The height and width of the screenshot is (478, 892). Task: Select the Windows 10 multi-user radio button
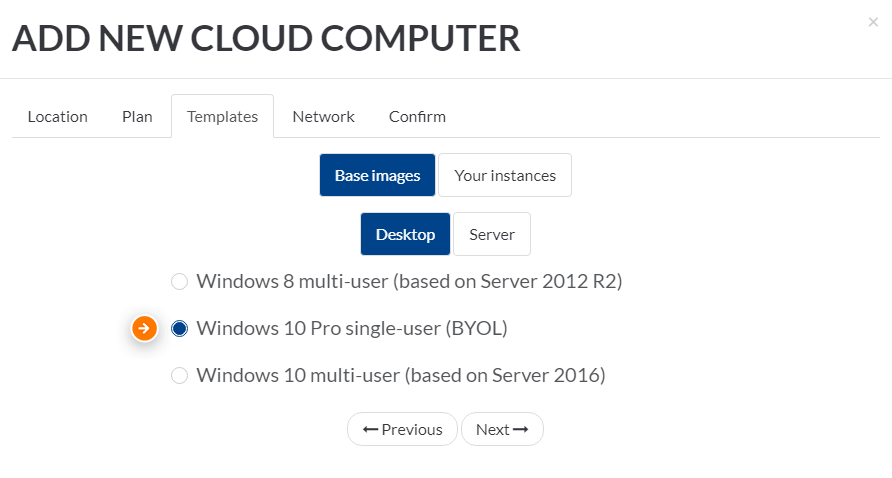coord(179,376)
